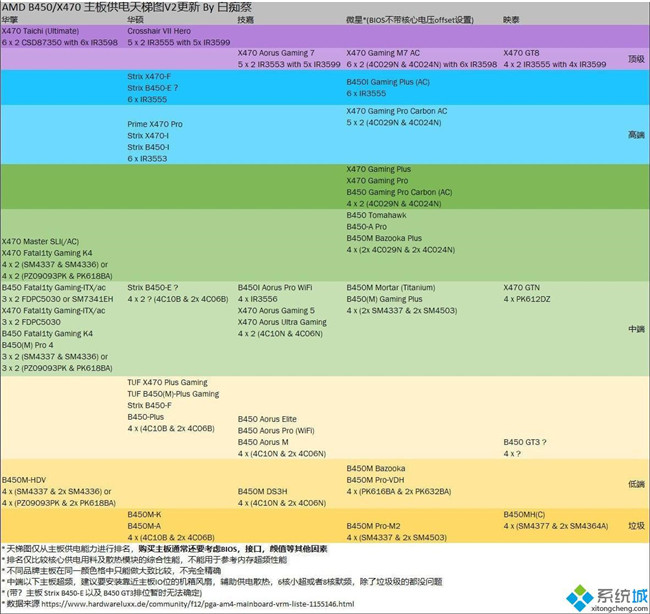
Task: Click 'TUF X470 Plus Gaming' entry
Action: (x=167, y=382)
